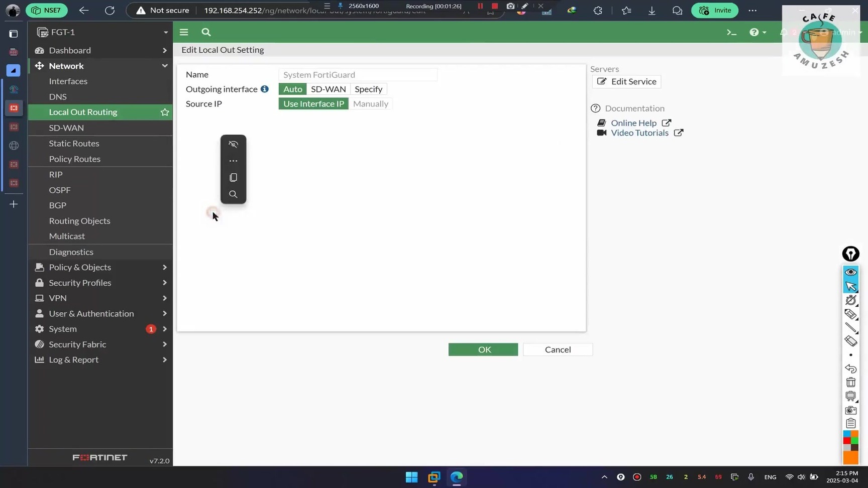Open browser downloads icon
Image resolution: width=868 pixels, height=488 pixels.
click(652, 10)
